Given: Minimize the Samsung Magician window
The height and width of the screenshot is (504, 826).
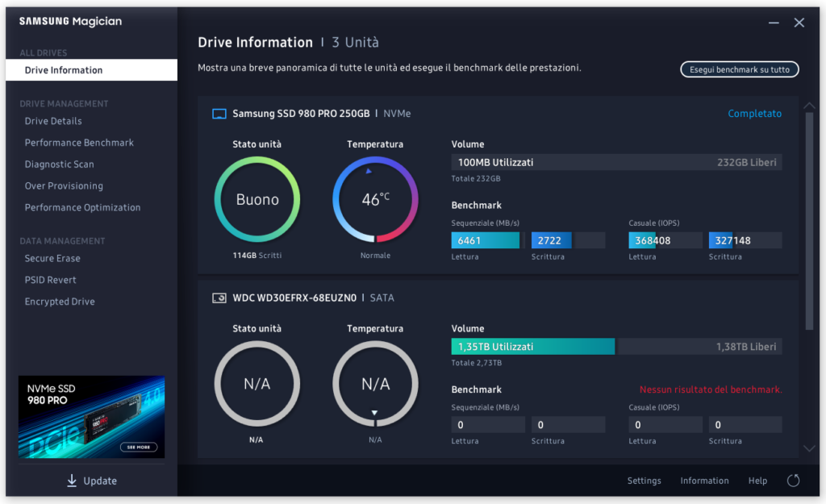Looking at the screenshot, I should point(774,23).
